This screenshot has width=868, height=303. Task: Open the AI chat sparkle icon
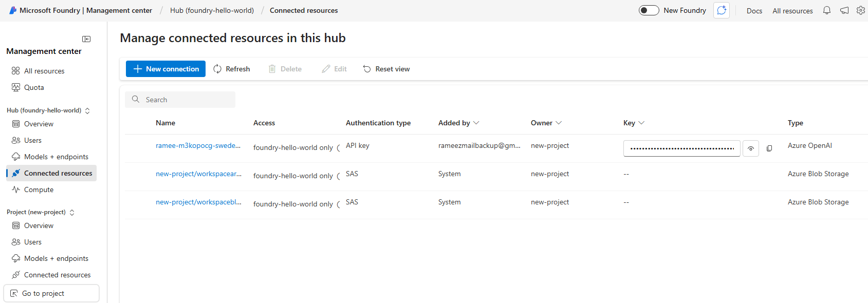click(x=722, y=10)
